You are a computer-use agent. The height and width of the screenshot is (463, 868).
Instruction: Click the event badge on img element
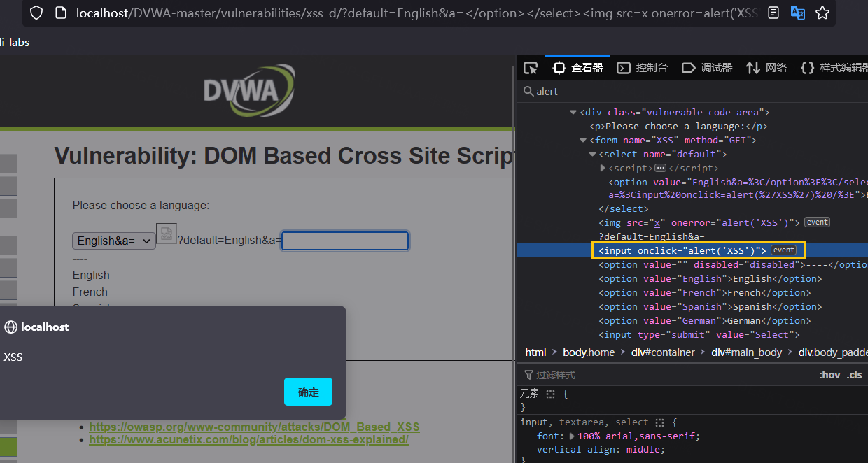pos(817,222)
